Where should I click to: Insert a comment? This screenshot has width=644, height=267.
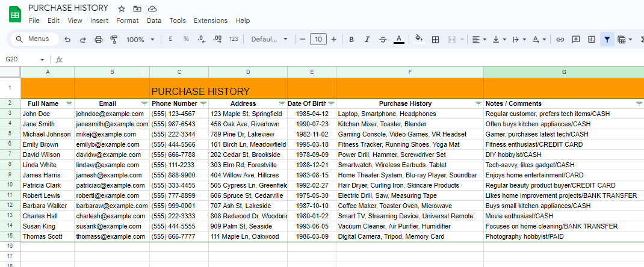coord(576,39)
